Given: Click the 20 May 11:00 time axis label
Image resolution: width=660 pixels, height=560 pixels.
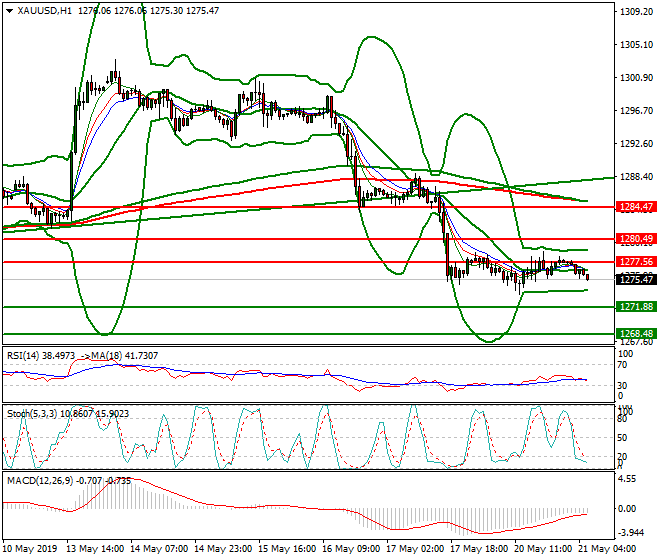Looking at the screenshot, I should pyautogui.click(x=543, y=549).
